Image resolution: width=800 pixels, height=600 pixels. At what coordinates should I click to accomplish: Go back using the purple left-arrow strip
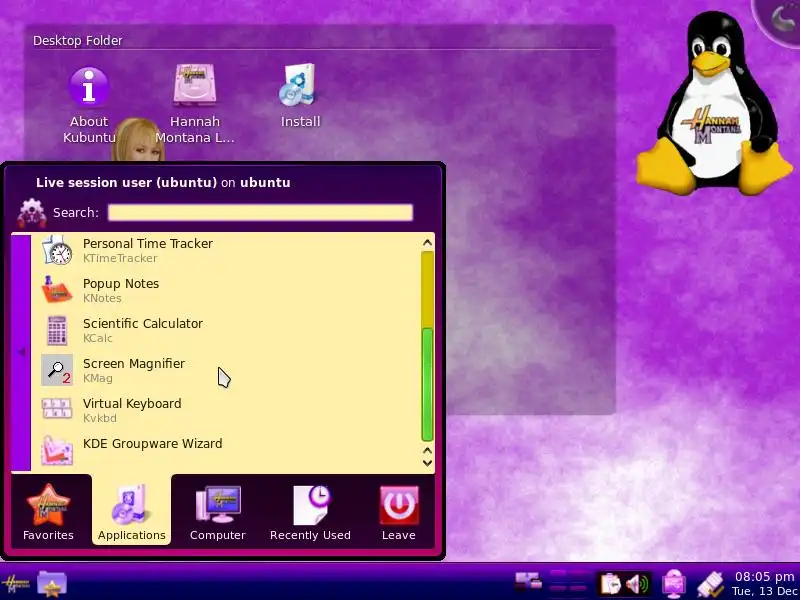click(x=21, y=352)
